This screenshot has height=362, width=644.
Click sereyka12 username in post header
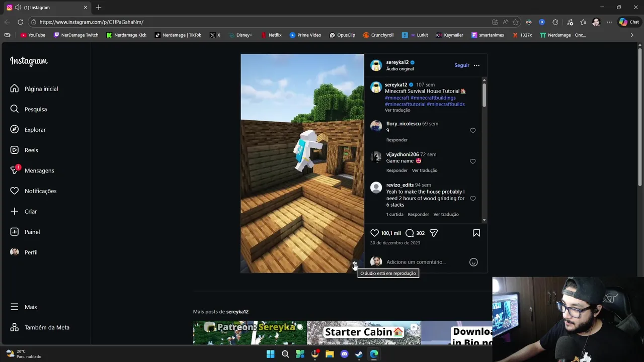(397, 62)
